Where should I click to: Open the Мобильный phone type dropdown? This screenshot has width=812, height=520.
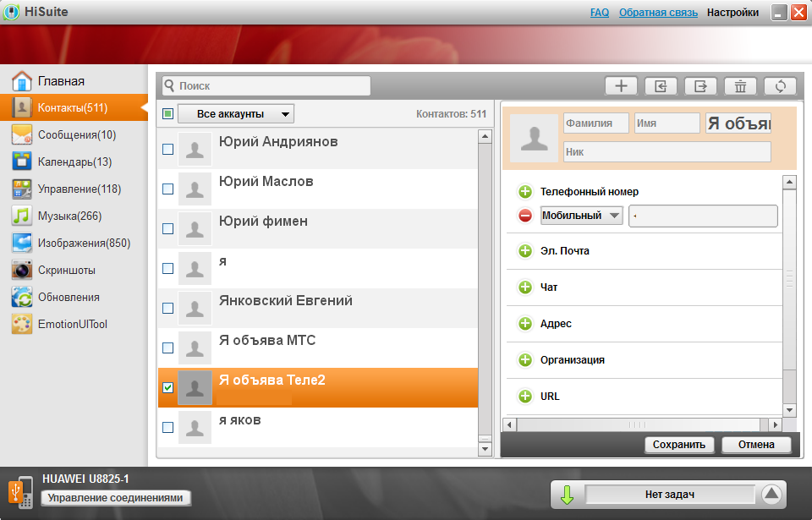581,216
